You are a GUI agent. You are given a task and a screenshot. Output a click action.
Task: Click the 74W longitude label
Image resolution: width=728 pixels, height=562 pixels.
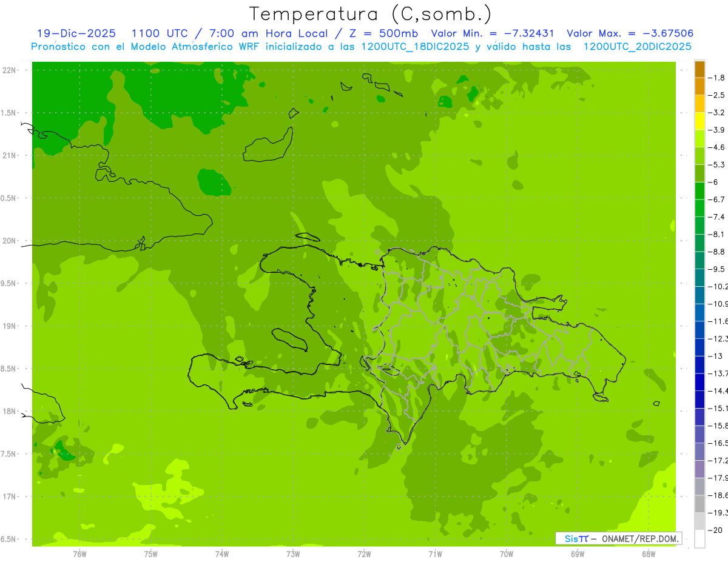tap(222, 554)
